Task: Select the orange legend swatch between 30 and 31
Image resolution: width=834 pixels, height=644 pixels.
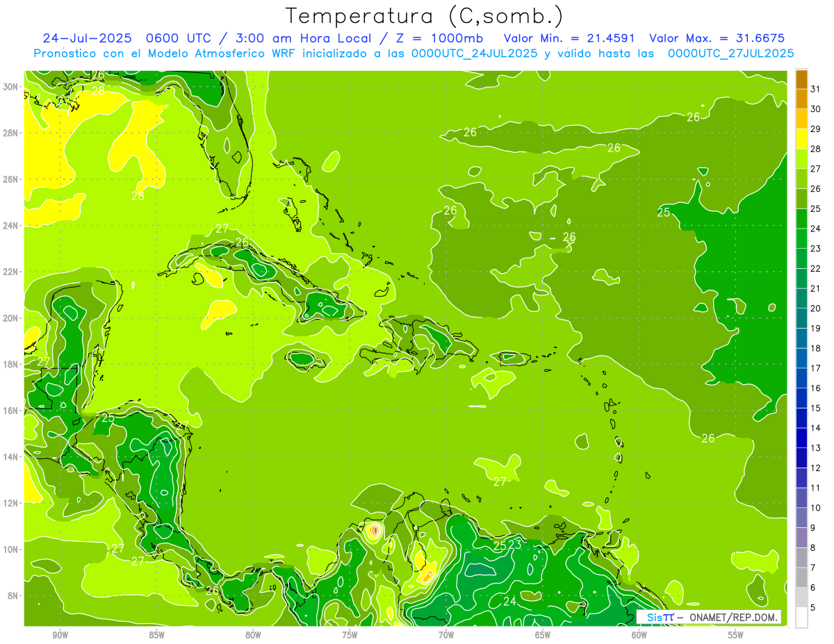Action: [x=801, y=98]
